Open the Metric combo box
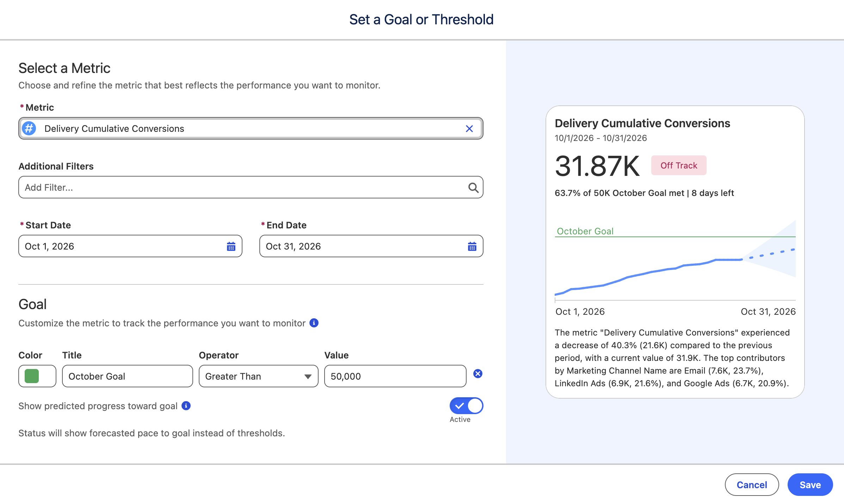Viewport: 844px width, 504px height. 251,128
